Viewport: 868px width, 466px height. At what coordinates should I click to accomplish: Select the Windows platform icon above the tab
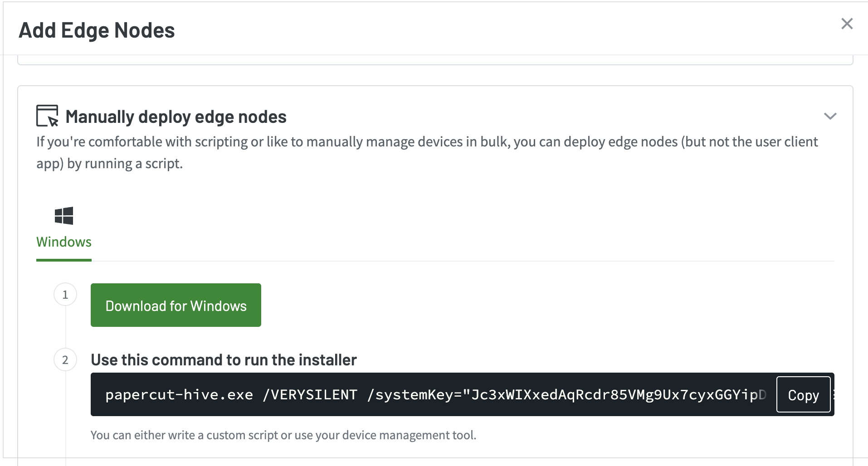(x=63, y=216)
